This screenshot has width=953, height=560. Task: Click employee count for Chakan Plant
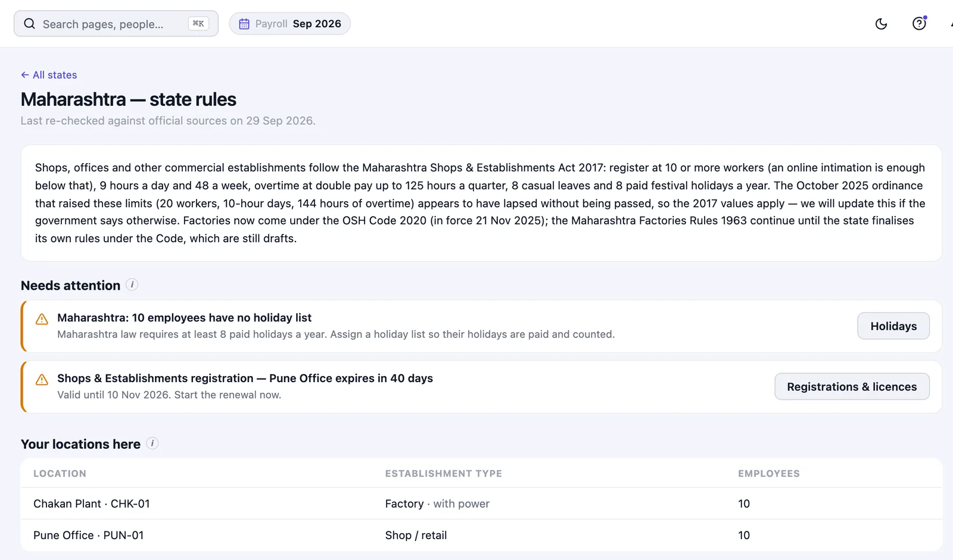[x=744, y=503]
